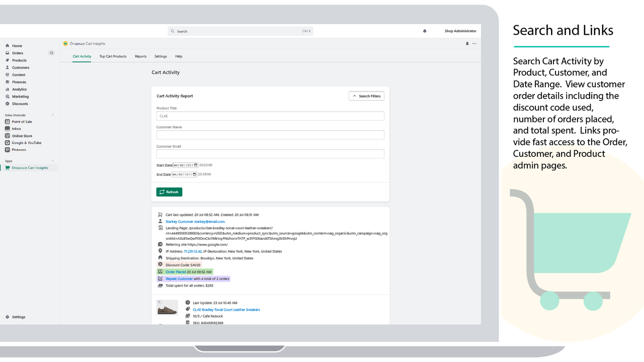This screenshot has width=644, height=362.
Task: Open the Discounts icon in sidebar
Action: point(8,104)
